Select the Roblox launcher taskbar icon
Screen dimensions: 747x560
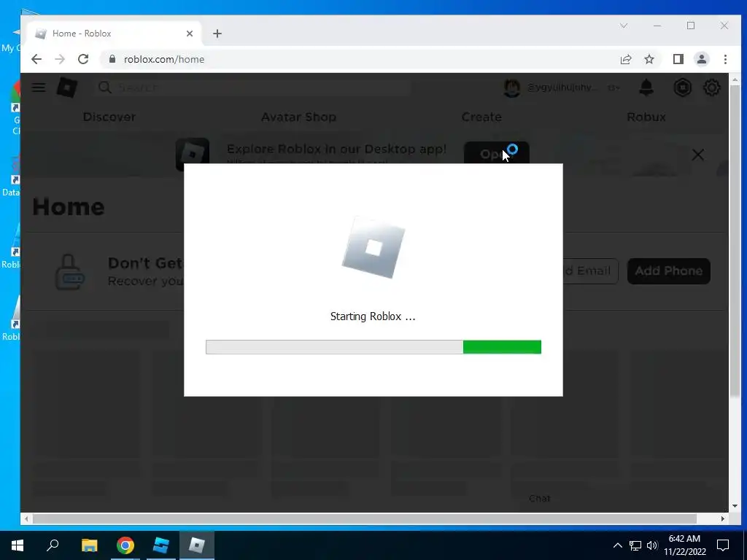(197, 545)
